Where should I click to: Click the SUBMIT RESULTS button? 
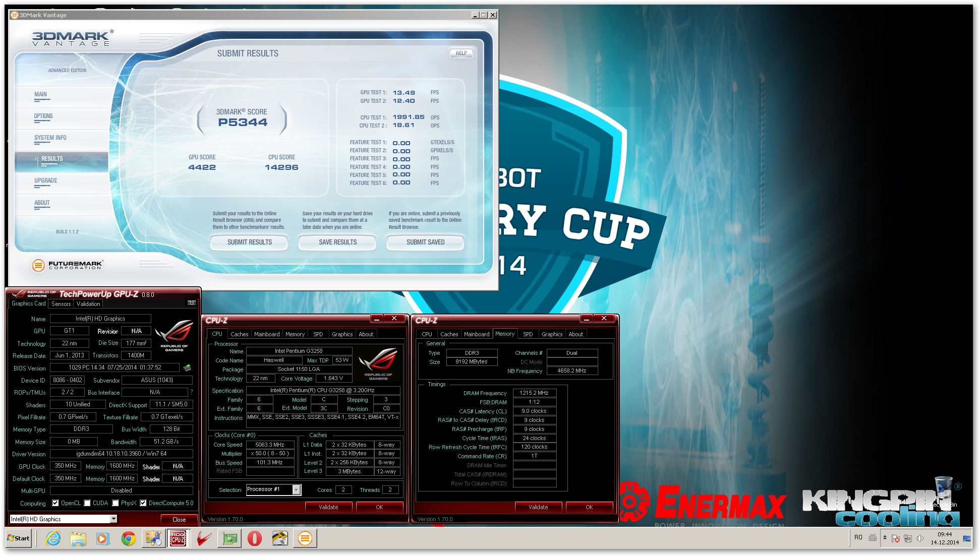click(249, 242)
